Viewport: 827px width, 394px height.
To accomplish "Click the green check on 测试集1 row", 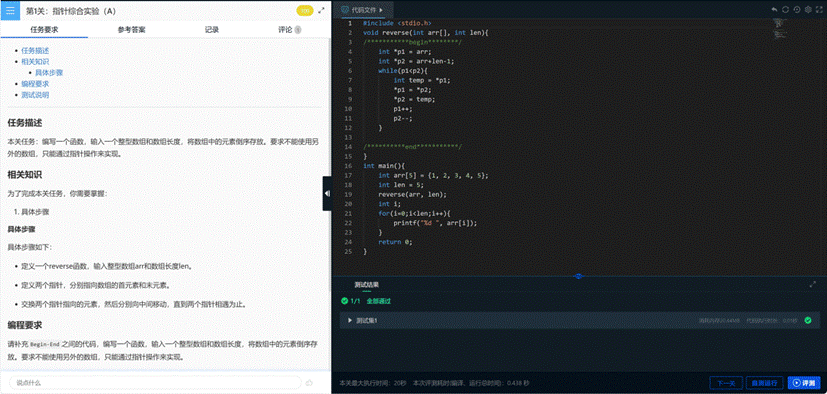I will [x=807, y=320].
